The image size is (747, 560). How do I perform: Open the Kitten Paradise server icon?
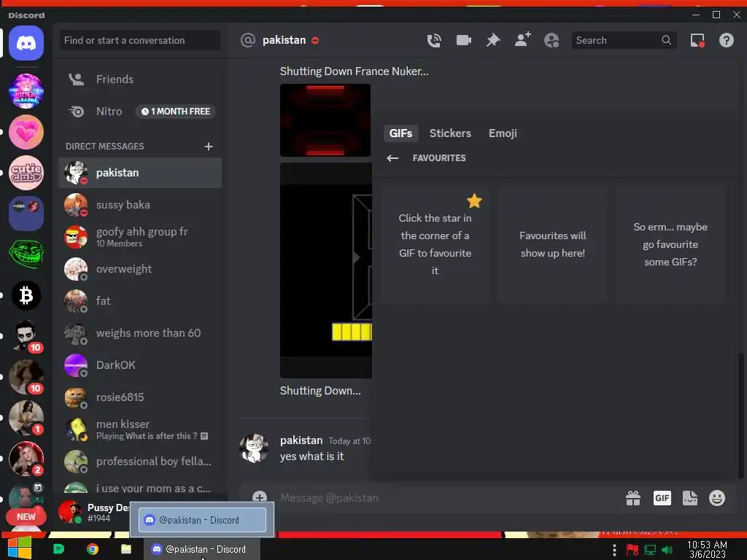[x=26, y=91]
